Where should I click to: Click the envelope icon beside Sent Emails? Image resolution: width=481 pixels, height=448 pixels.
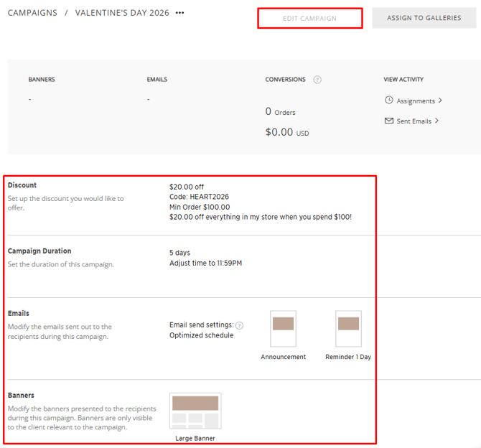[x=389, y=121]
